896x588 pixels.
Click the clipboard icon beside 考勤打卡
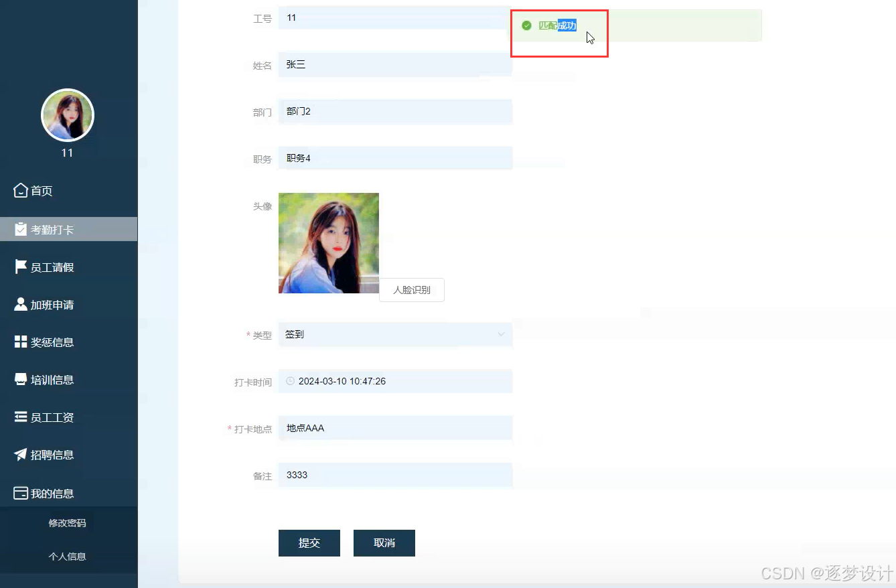21,229
